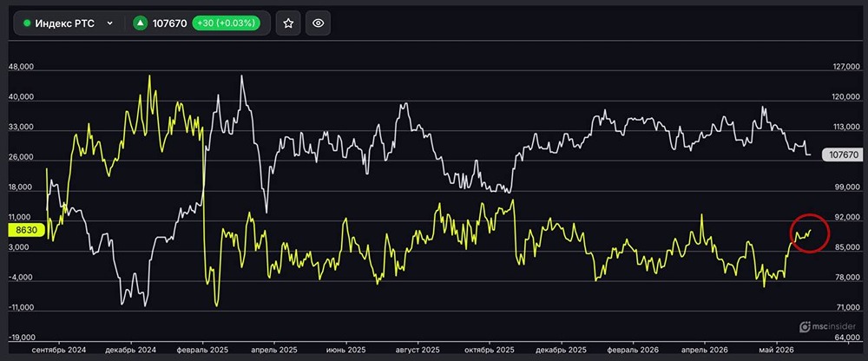Click the 18,000 left axis value

pyautogui.click(x=21, y=187)
